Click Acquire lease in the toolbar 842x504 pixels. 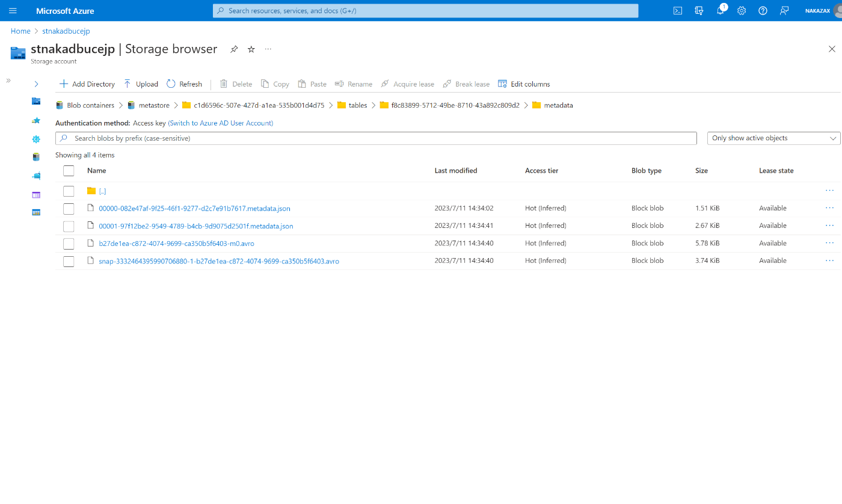click(407, 84)
